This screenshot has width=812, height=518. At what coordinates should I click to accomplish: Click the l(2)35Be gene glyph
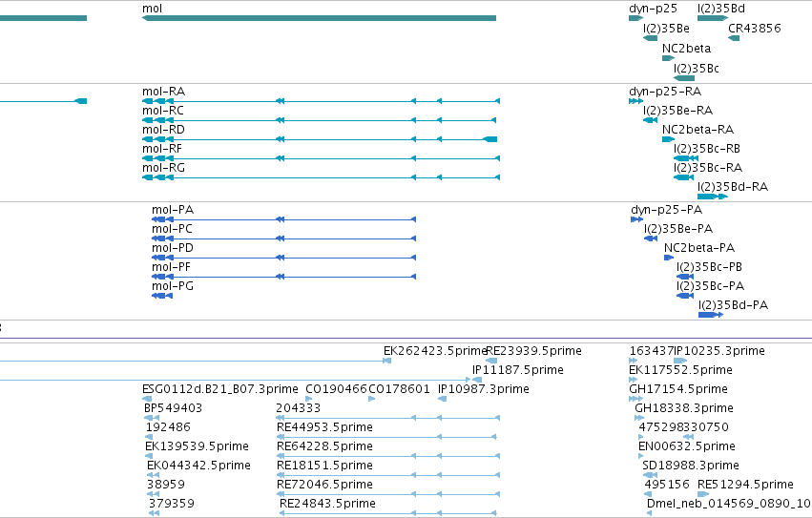point(651,38)
